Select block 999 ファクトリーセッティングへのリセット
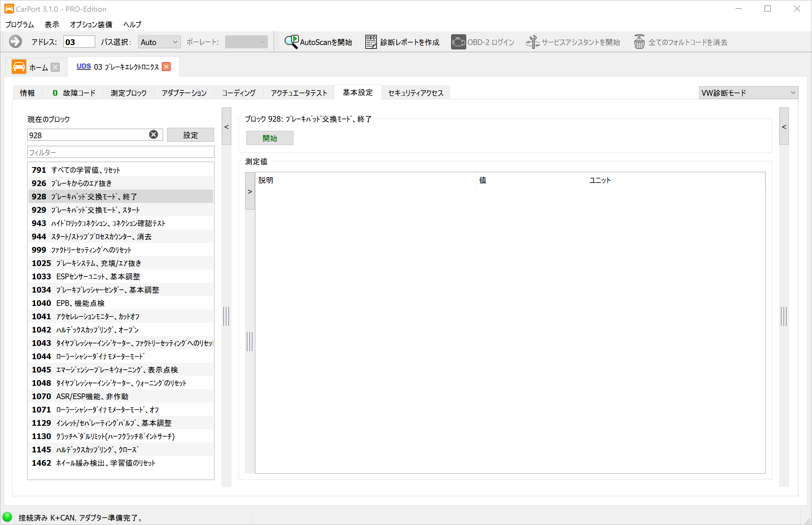Screen dimensions: 812x525 coord(121,250)
